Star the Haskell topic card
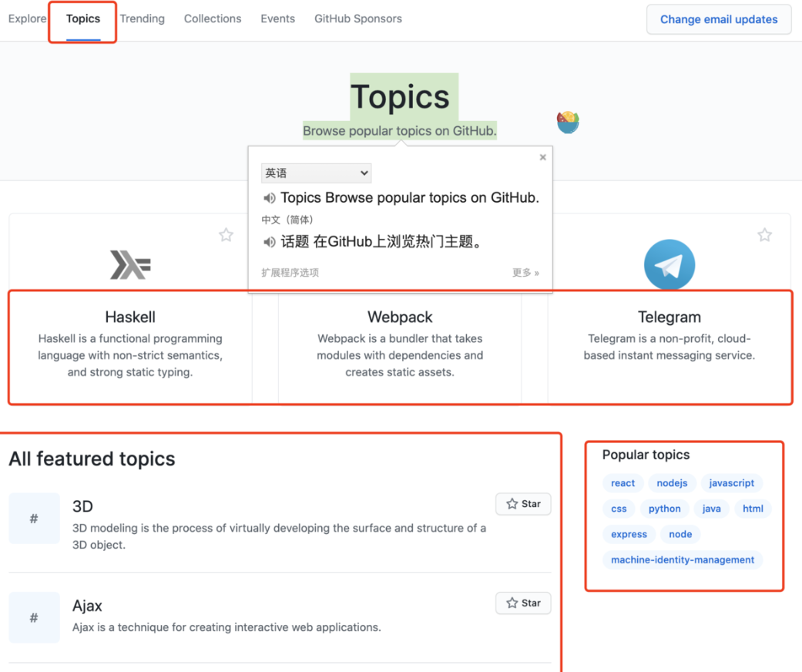802x672 pixels. tap(226, 235)
